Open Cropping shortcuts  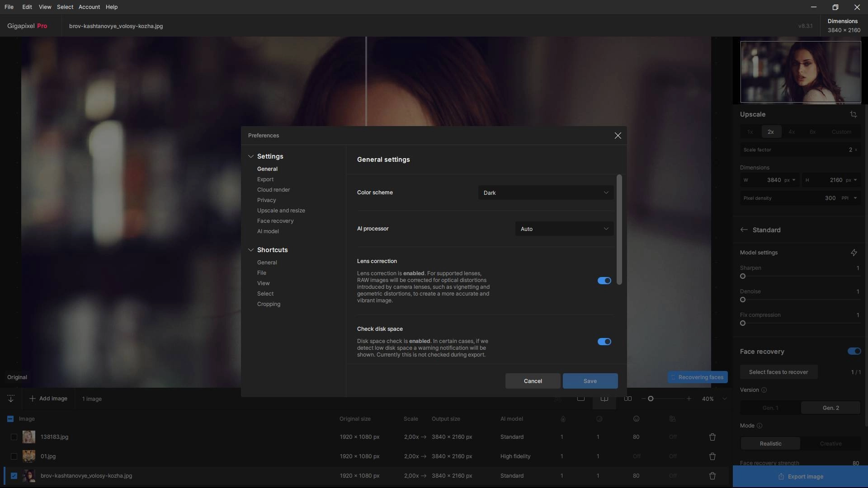point(269,304)
